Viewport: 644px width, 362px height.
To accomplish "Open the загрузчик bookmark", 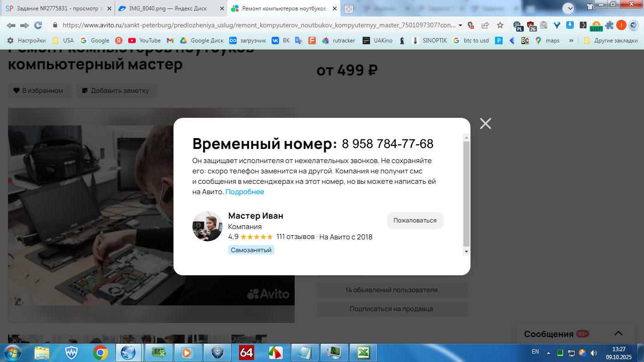I will pos(248,41).
